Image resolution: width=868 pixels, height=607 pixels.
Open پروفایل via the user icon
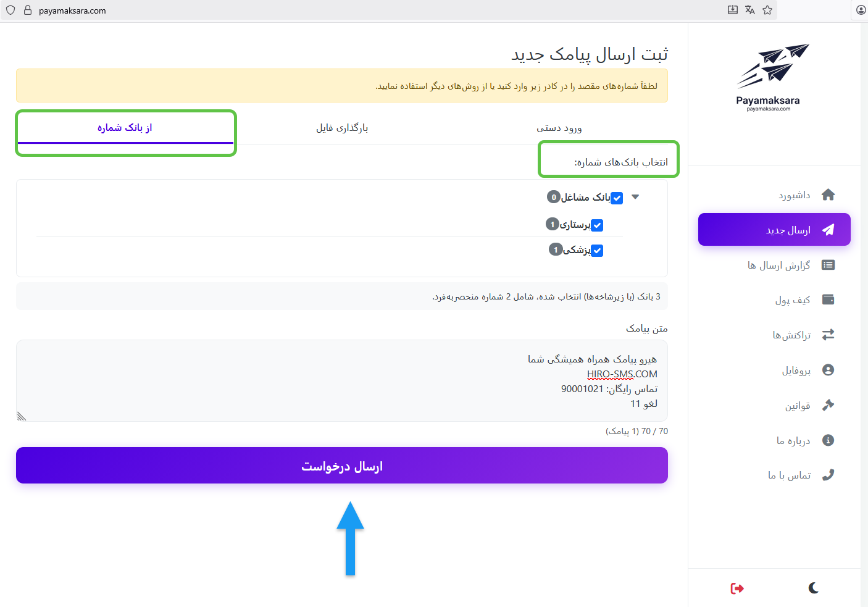[x=828, y=369]
